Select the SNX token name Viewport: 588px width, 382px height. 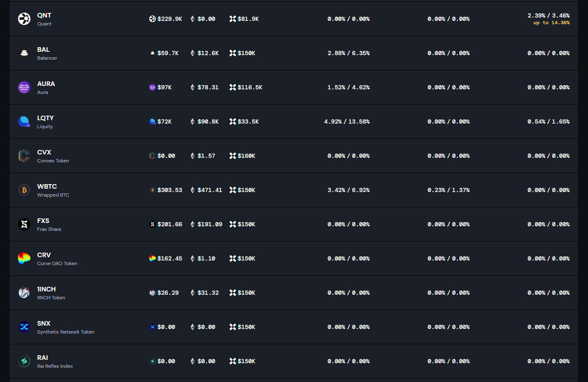pos(44,324)
